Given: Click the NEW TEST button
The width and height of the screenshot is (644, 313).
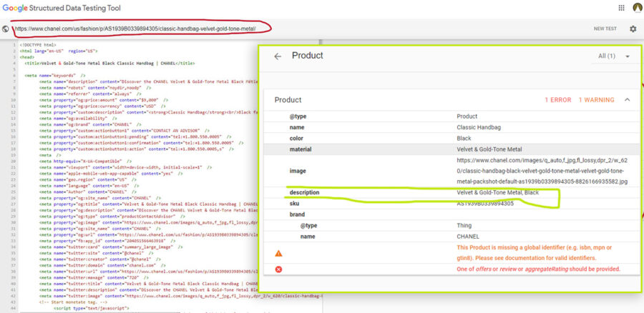Looking at the screenshot, I should [605, 29].
